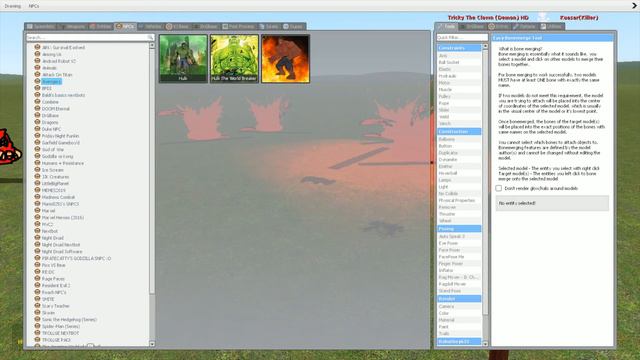Switch to the Post Process tab
This screenshot has height=360, width=640.
238,26
